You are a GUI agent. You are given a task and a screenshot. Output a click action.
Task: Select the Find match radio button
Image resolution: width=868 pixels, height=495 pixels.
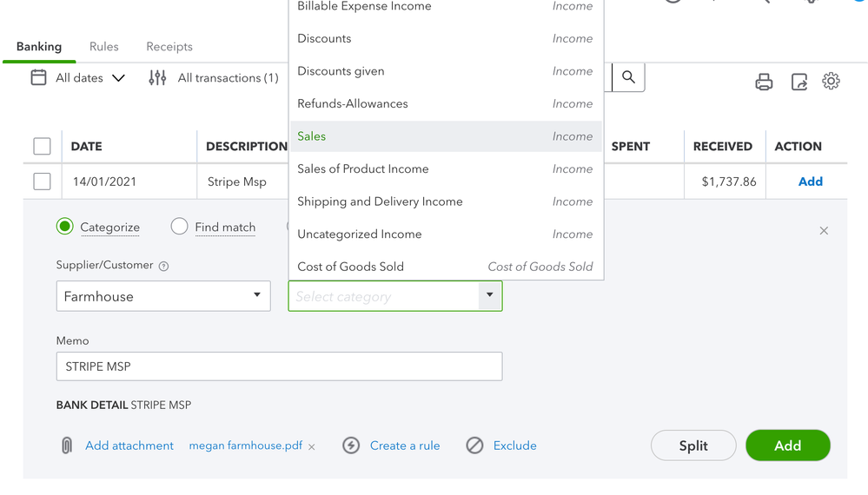pos(179,227)
